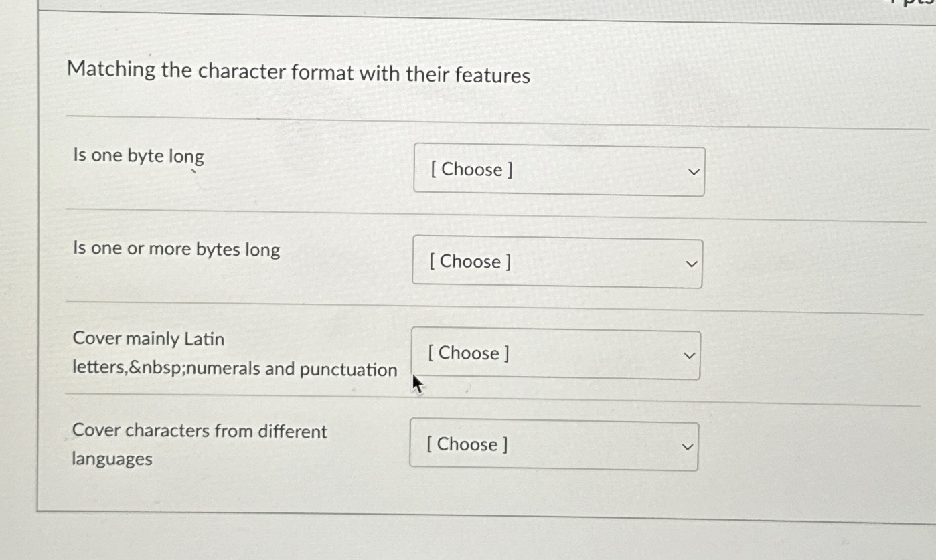Viewport: 936px width, 560px height.
Task: Click the label 'Is one byte long'
Action: point(138,156)
